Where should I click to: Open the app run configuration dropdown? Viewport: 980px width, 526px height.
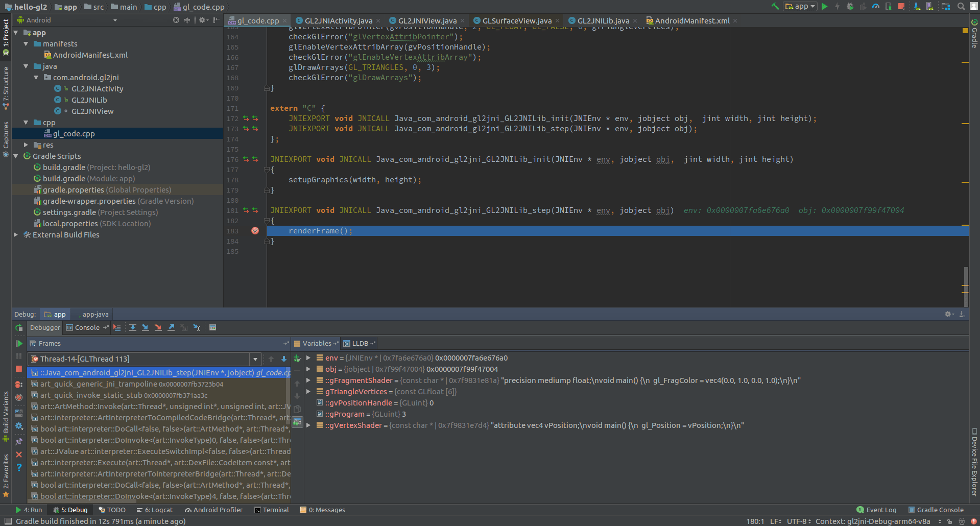[x=801, y=7]
